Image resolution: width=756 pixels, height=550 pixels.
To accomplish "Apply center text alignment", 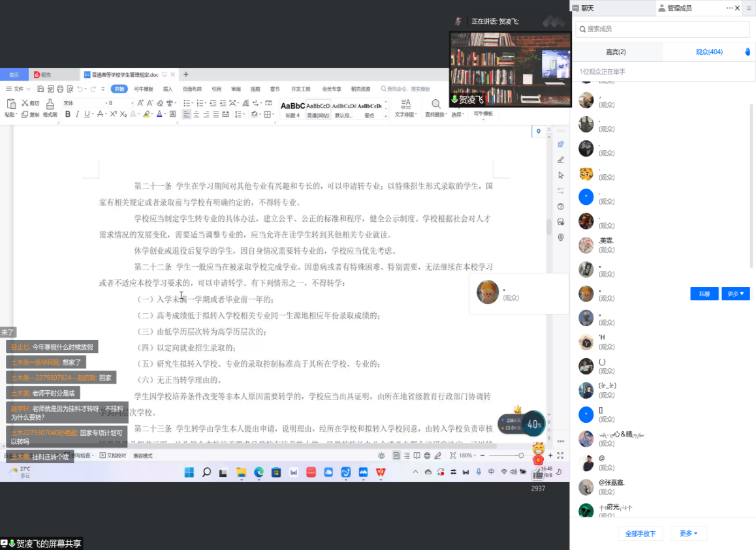I will pos(196,114).
